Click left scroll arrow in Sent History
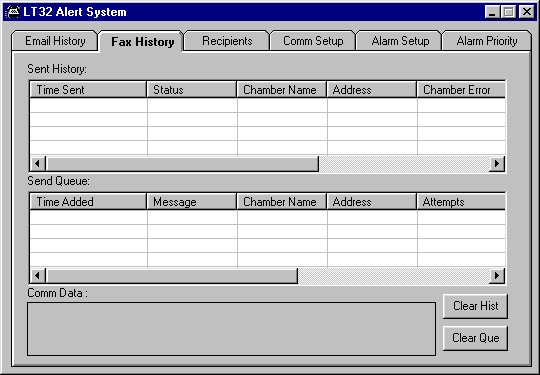Viewport: 540px width, 375px height. pos(38,164)
